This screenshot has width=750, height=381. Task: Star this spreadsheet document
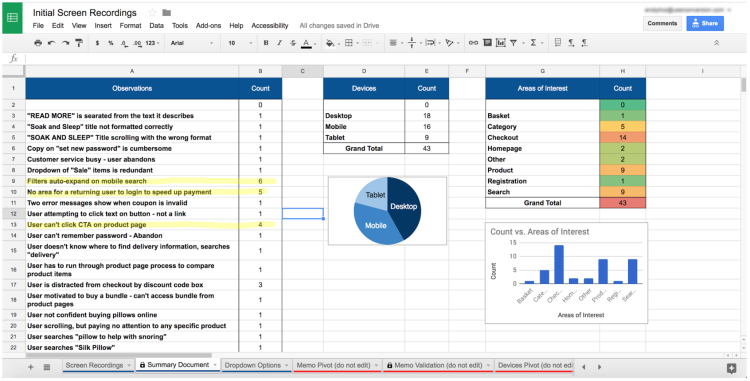click(x=152, y=12)
